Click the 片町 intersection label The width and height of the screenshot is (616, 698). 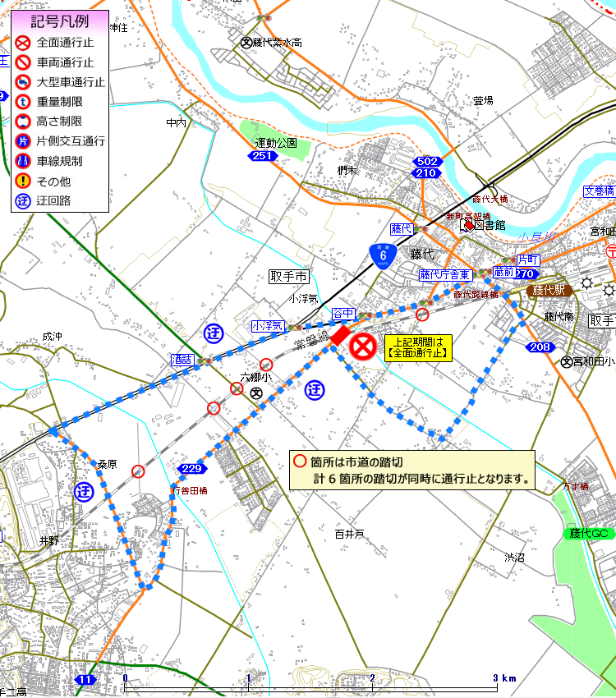(528, 260)
